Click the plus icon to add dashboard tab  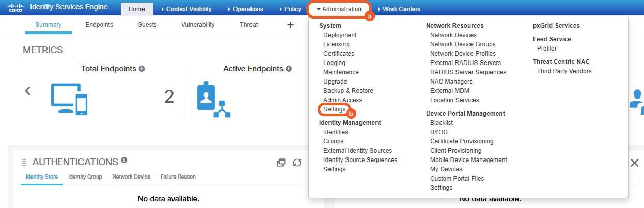point(290,25)
